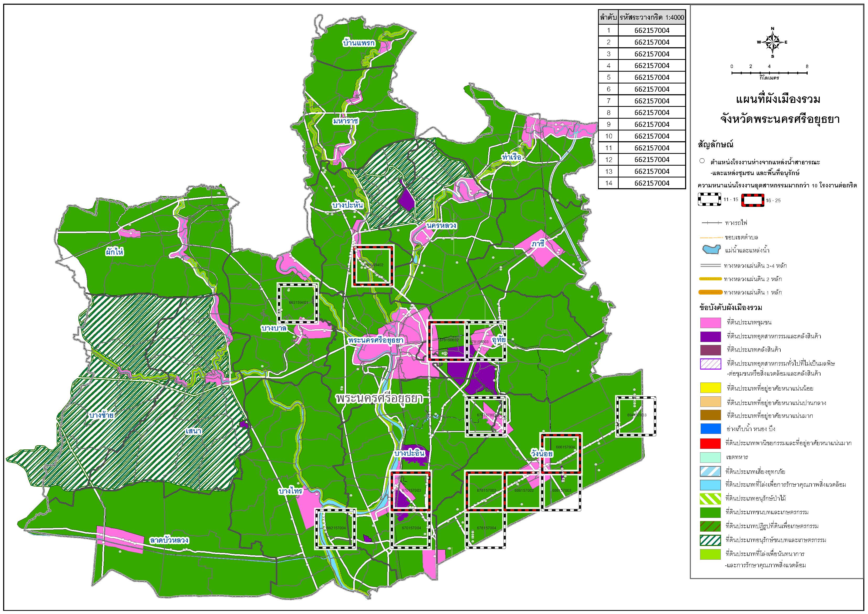
Task: Click the ทางหลวงแผ่นดิน 2 หลัก line symbol
Action: pos(710,279)
